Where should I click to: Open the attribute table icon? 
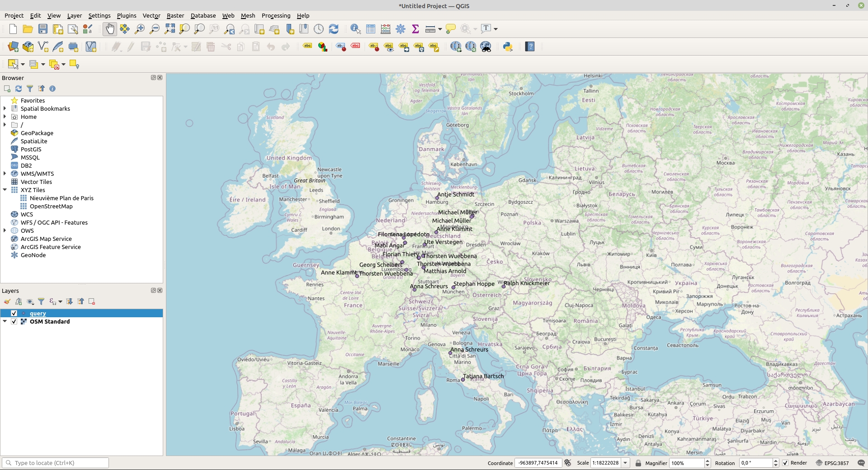371,29
